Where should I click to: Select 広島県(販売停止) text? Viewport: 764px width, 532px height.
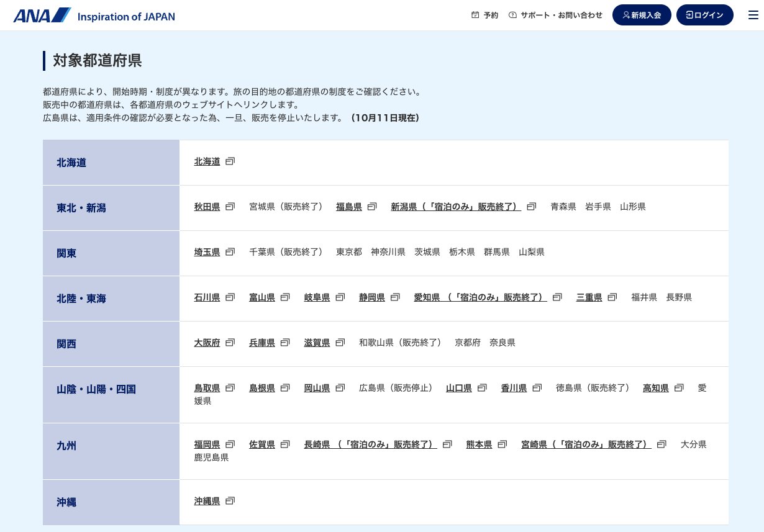pos(396,388)
